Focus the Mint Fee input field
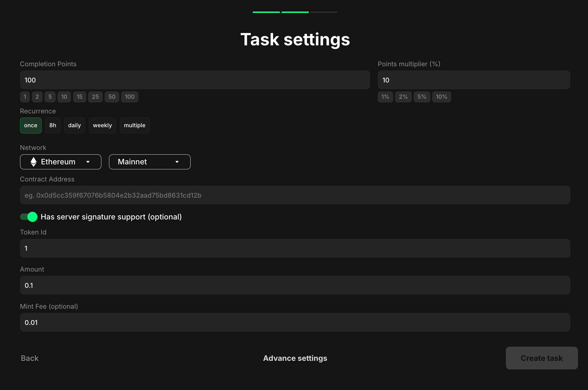588x390 pixels. [x=295, y=322]
